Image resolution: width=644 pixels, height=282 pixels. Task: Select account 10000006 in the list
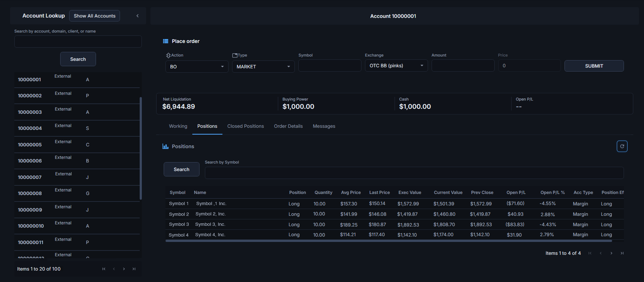pos(77,161)
